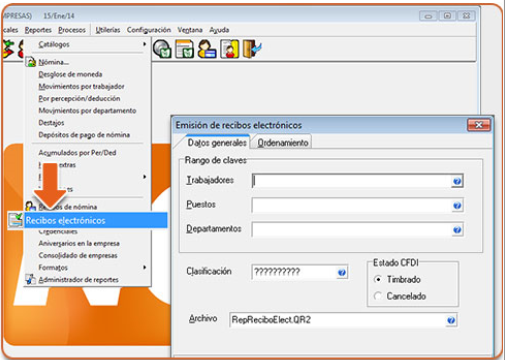Viewport: 505px width, 360px height.
Task: Select the Datos generales tab
Action: [217, 143]
